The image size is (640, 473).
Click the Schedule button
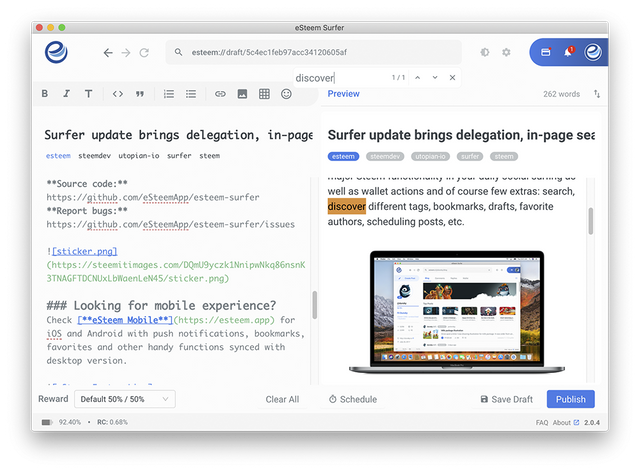coord(353,399)
